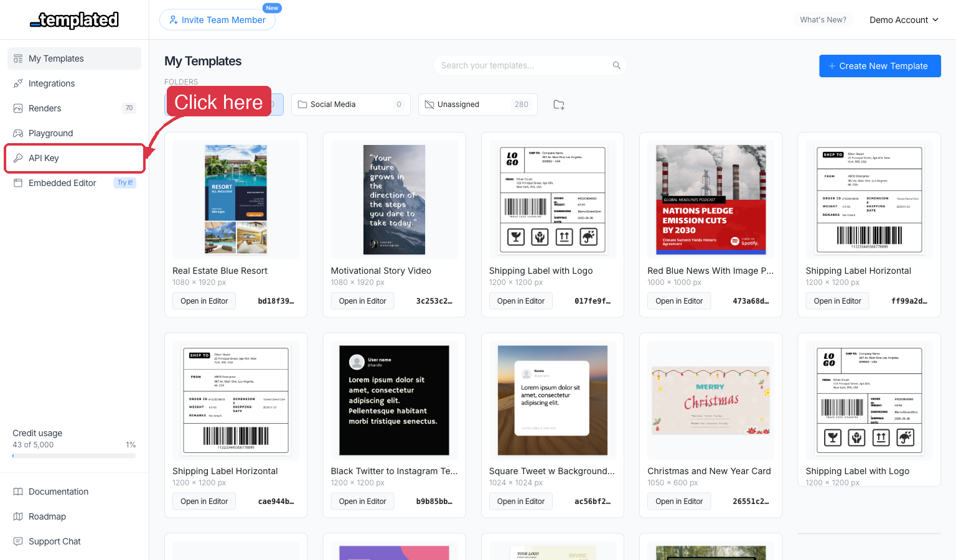Click the credit usage progress bar
The image size is (956, 560).
[x=73, y=455]
